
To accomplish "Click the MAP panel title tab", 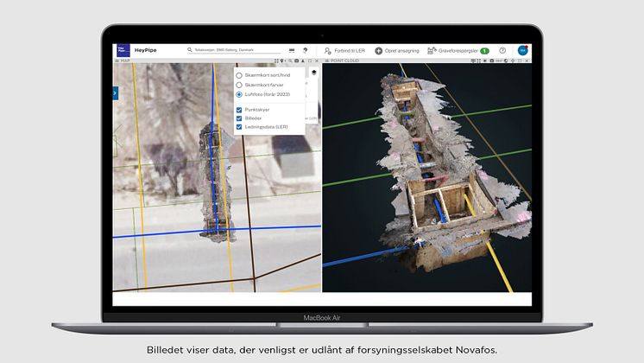I will (x=123, y=61).
